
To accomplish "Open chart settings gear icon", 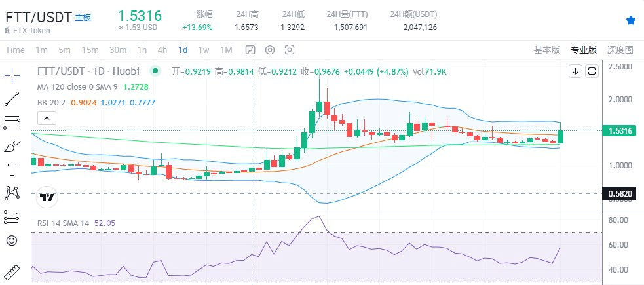I will click(269, 50).
